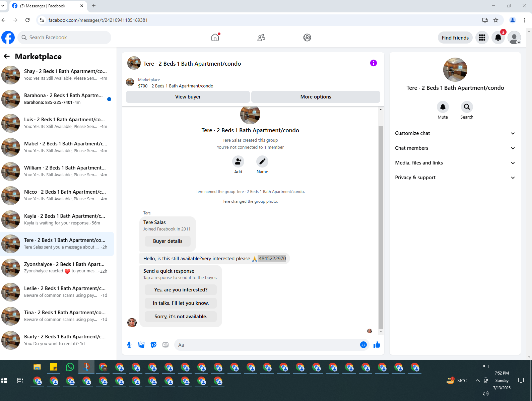Reload the browser page
Screen dimensions: 532x401
27,20
